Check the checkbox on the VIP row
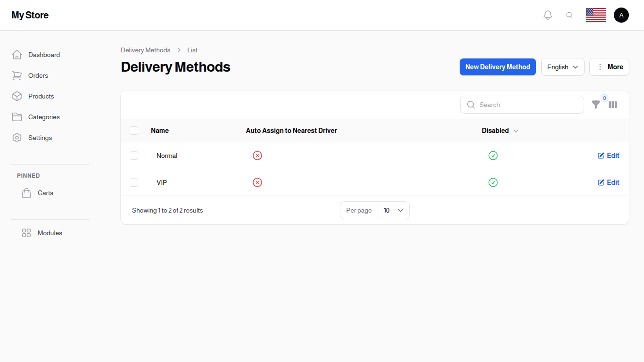The width and height of the screenshot is (644, 362). pyautogui.click(x=134, y=182)
